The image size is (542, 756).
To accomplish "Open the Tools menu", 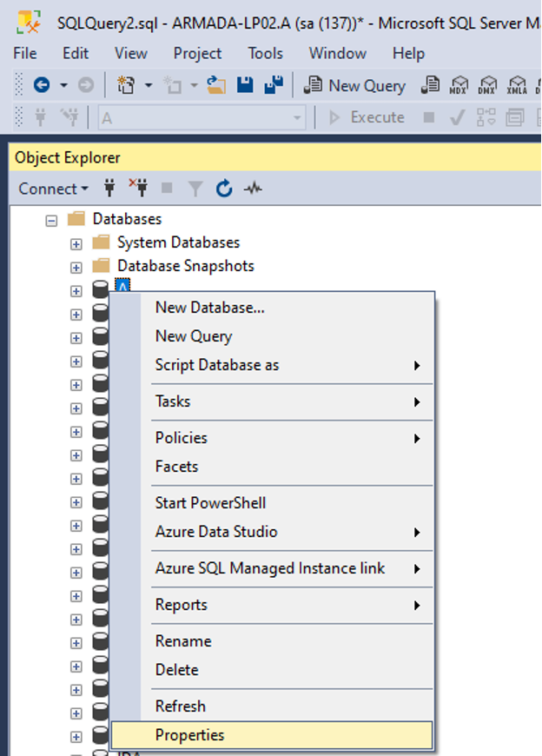I will [x=266, y=53].
